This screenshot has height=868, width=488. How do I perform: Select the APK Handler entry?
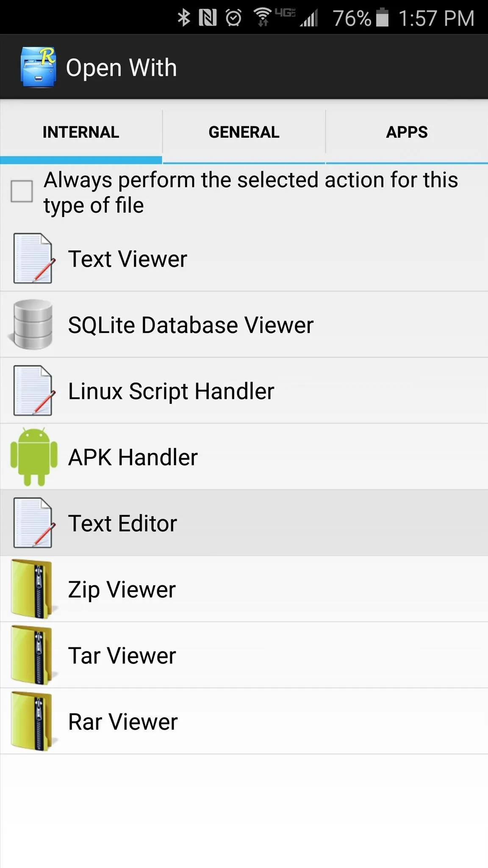pyautogui.click(x=244, y=457)
